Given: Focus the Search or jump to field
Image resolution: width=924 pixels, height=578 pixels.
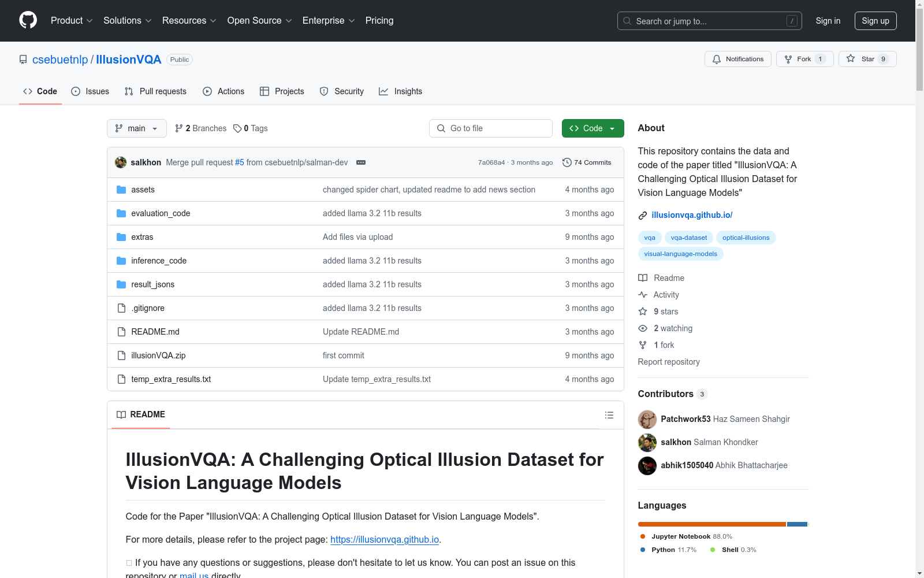Looking at the screenshot, I should tap(710, 21).
